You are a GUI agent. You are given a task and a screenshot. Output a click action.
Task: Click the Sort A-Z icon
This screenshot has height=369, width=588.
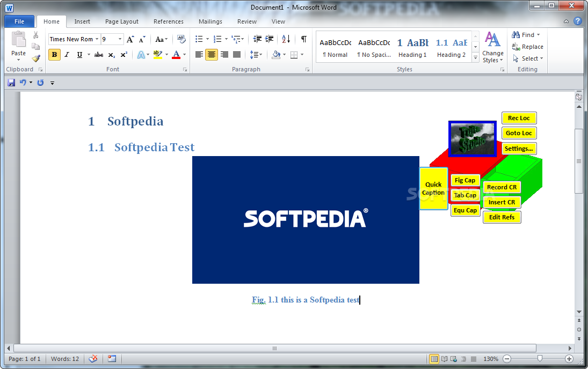pyautogui.click(x=286, y=39)
